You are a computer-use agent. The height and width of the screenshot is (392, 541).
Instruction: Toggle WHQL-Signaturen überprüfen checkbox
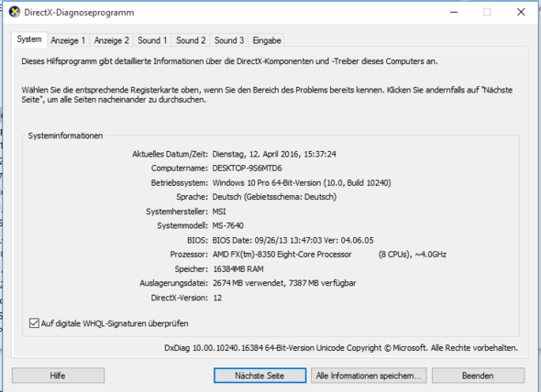[x=34, y=323]
